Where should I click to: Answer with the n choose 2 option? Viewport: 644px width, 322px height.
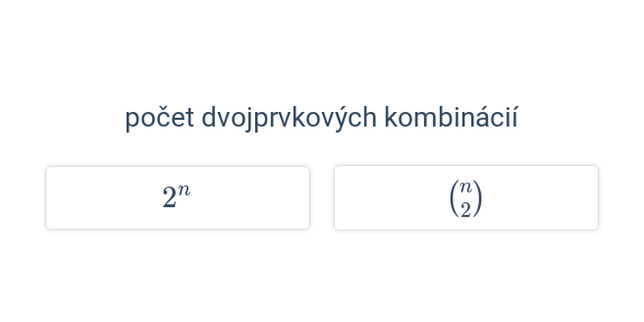[x=466, y=197]
